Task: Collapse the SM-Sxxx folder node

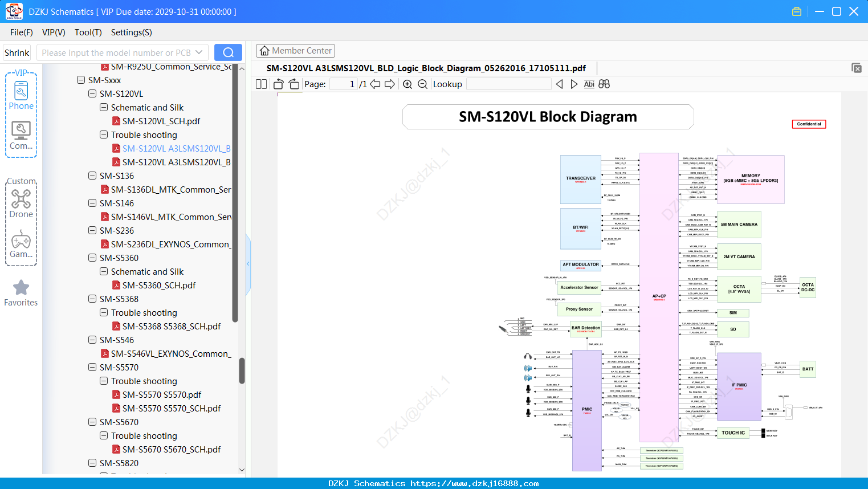Action: (x=81, y=80)
